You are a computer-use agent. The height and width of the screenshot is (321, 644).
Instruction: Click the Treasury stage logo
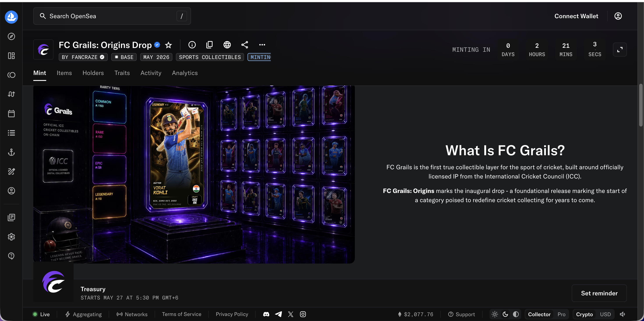point(53,282)
